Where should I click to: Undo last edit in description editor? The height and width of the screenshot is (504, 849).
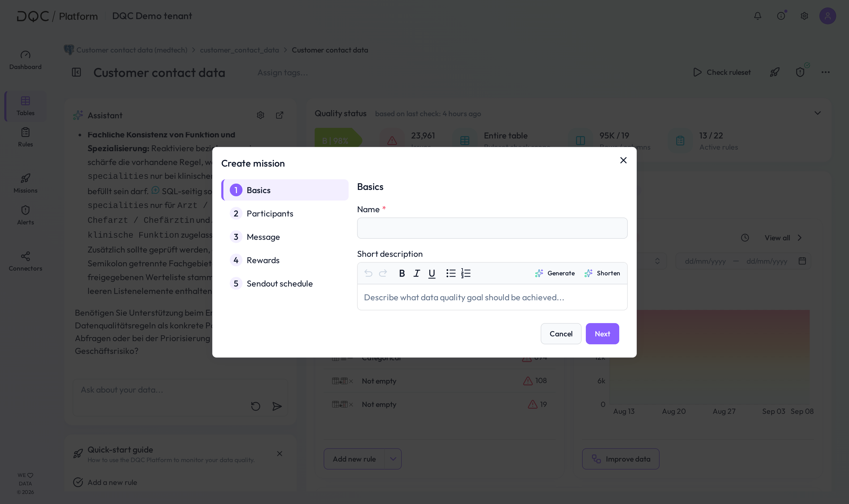pos(368,273)
